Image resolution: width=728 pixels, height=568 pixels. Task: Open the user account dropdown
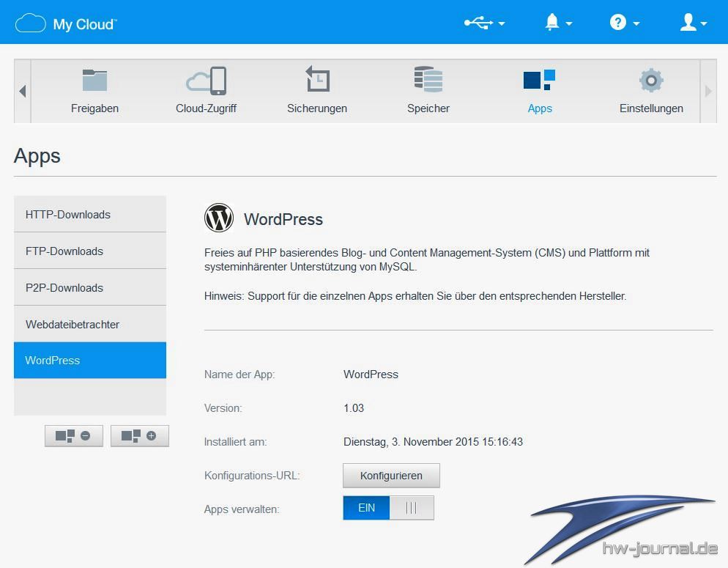pos(693,23)
